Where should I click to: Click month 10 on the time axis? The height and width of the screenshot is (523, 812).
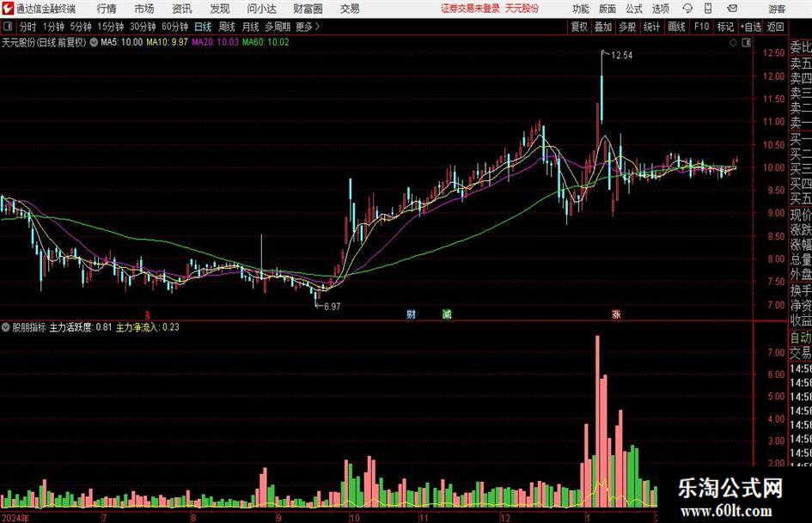coord(354,518)
